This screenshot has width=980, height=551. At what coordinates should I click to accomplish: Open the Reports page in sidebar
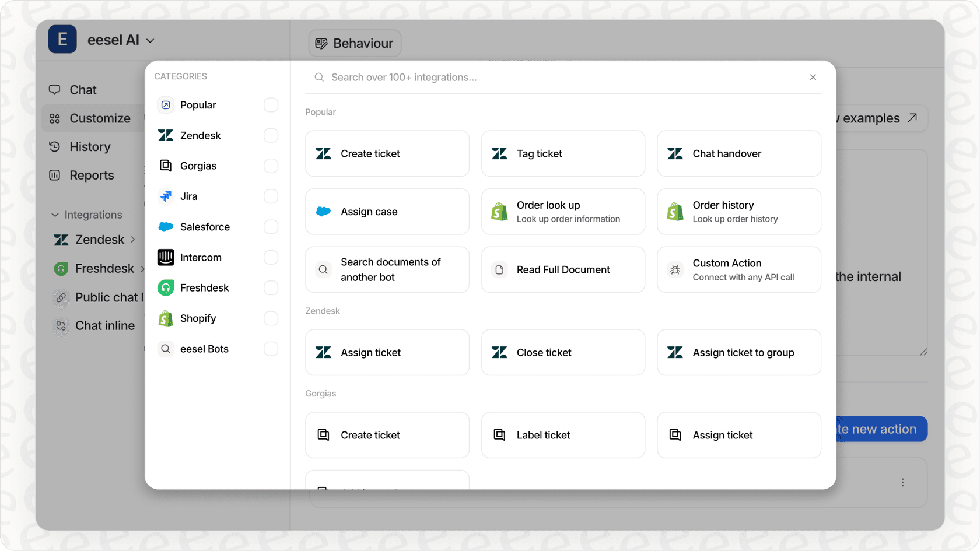click(x=92, y=175)
